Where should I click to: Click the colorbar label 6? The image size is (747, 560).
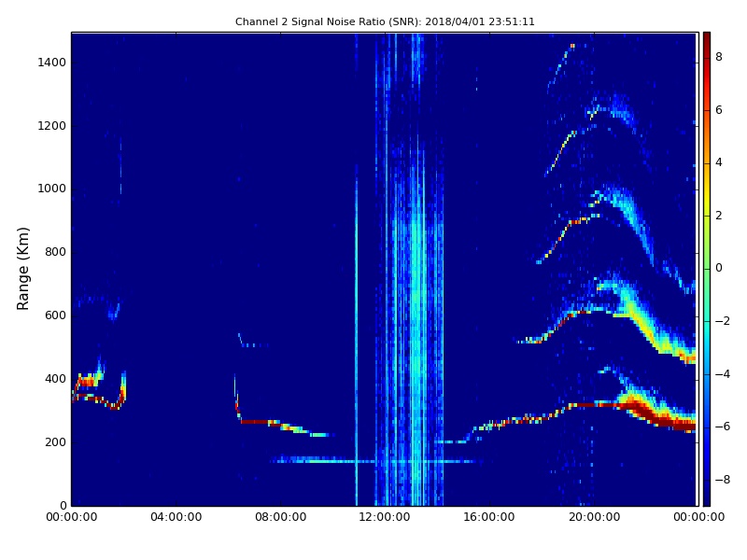click(719, 110)
